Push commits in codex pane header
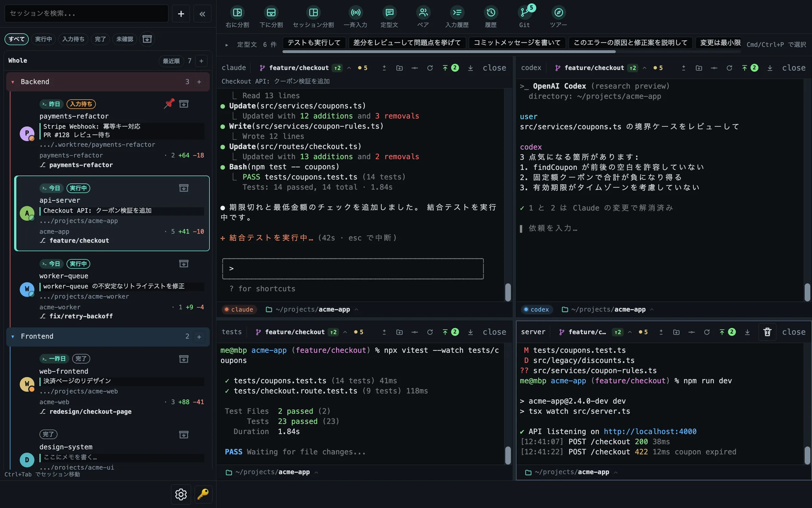This screenshot has height=508, width=812. pyautogui.click(x=750, y=68)
